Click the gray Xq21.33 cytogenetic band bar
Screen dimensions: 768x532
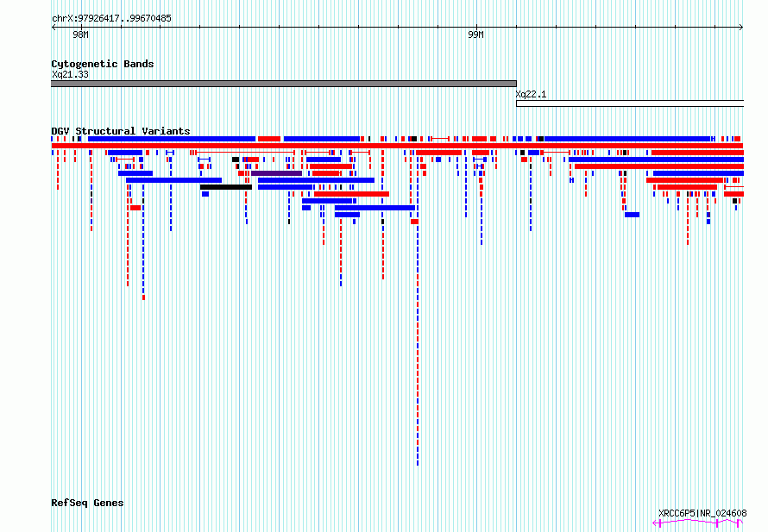coord(284,84)
